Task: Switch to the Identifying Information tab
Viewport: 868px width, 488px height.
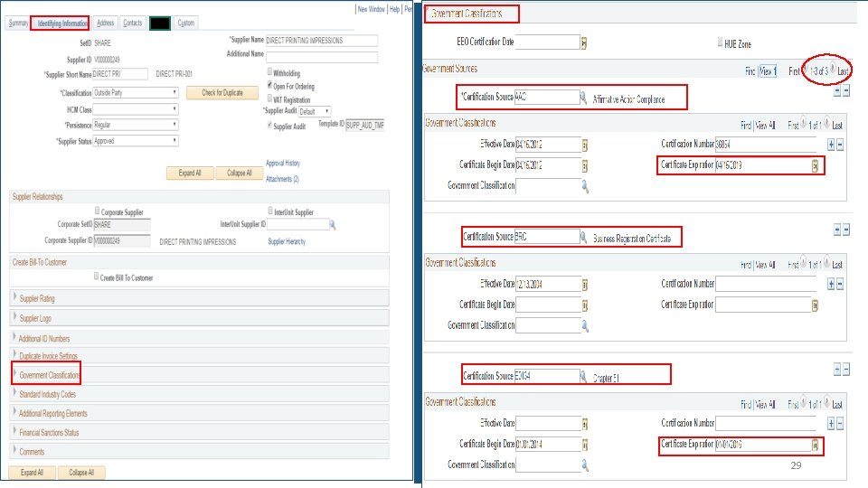Action: [x=62, y=23]
